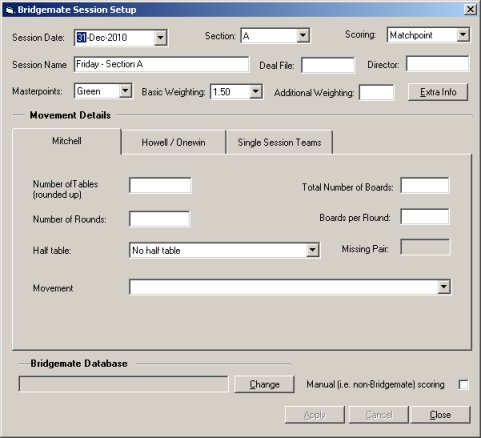Click the Change database button

[x=264, y=384]
